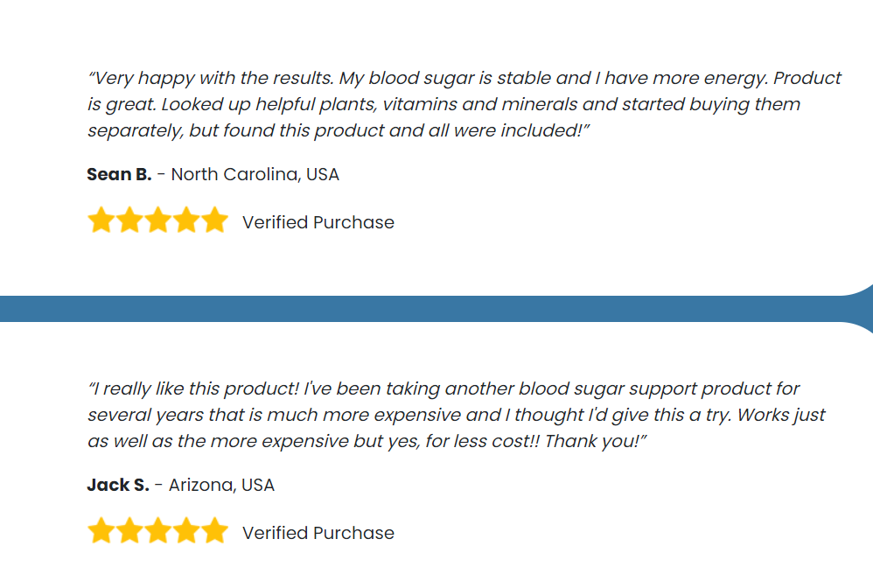Screen dimensions: 873x588
Task: Click the reviewer name Jack S.
Action: pyautogui.click(x=118, y=485)
